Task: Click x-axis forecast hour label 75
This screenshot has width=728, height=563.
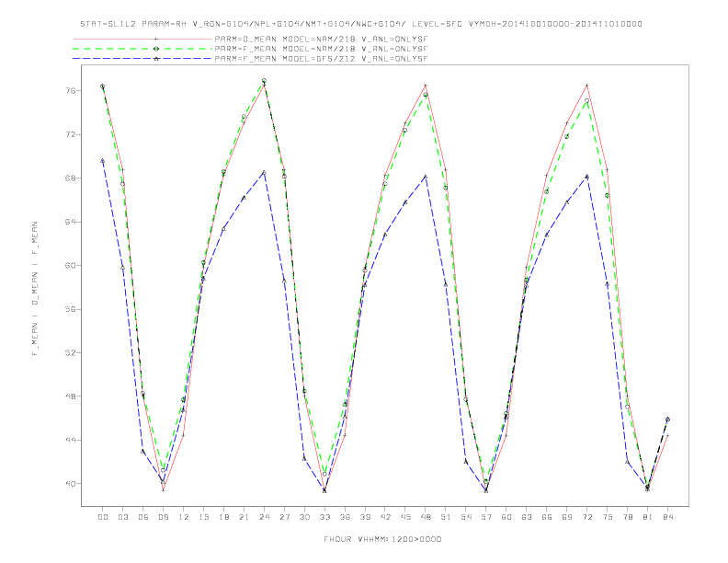Action: 608,517
